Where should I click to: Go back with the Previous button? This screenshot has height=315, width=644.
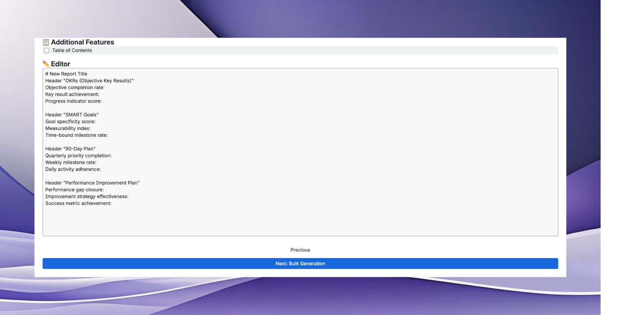coord(300,250)
